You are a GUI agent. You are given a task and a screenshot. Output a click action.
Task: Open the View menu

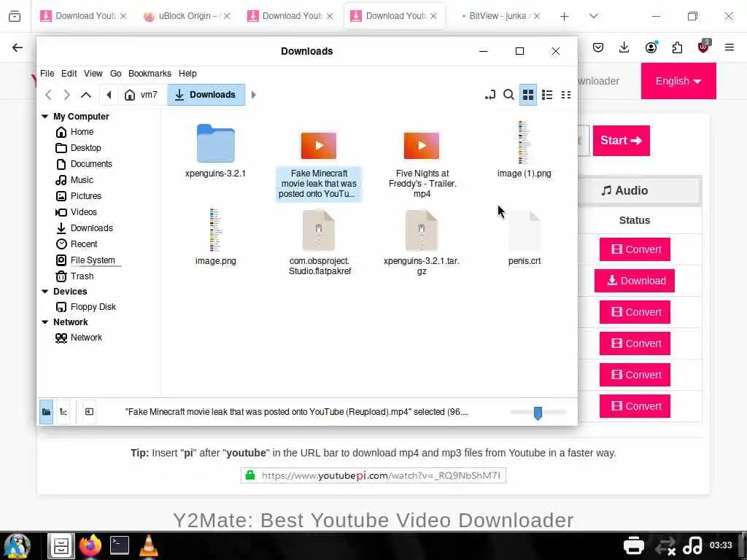93,74
